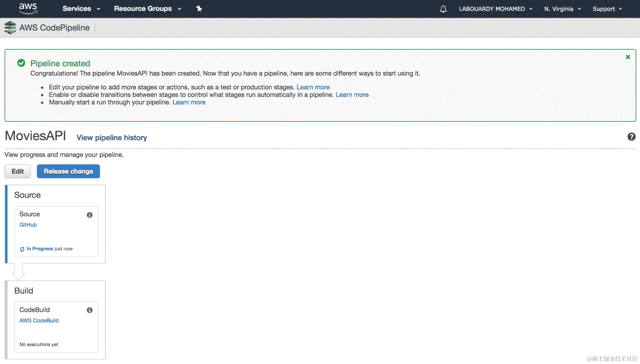The height and width of the screenshot is (364, 640).
Task: Click the help question mark icon
Action: point(631,137)
